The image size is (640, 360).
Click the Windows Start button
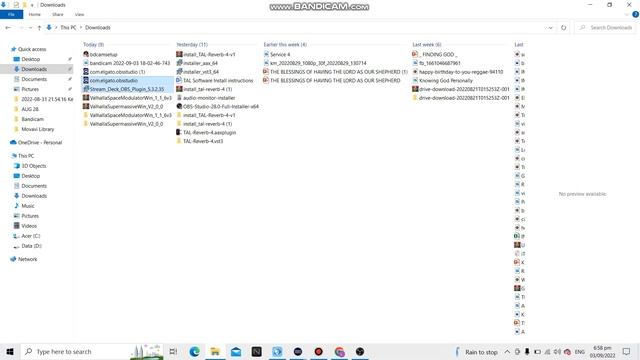click(10, 352)
